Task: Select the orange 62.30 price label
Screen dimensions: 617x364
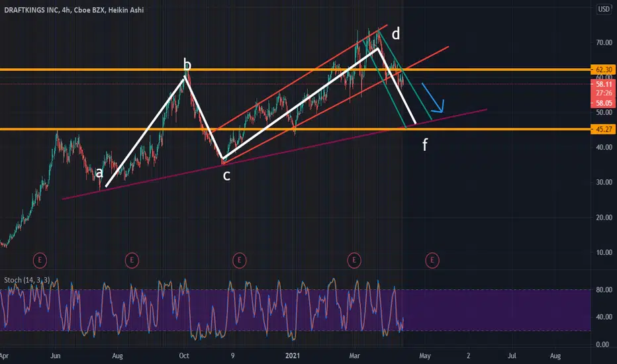Action: point(603,69)
